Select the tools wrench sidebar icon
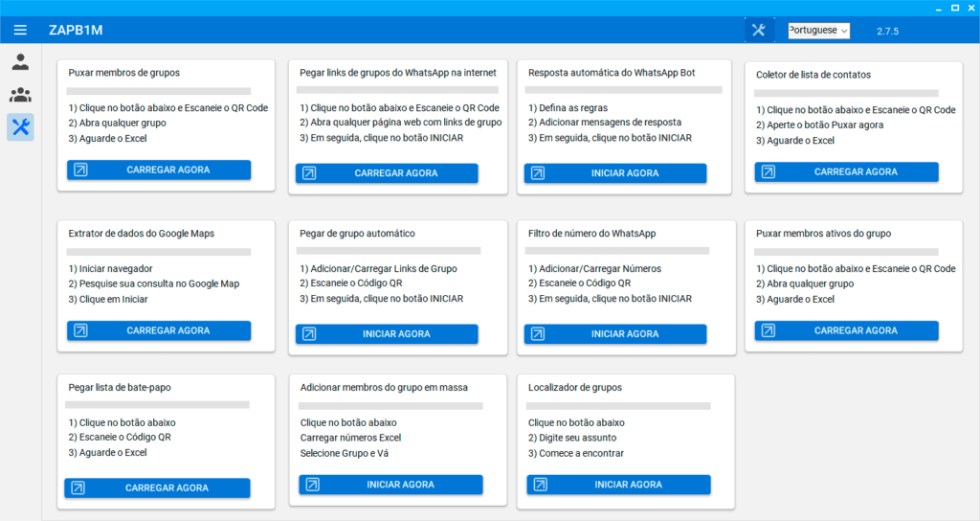Image resolution: width=980 pixels, height=521 pixels. [x=20, y=126]
